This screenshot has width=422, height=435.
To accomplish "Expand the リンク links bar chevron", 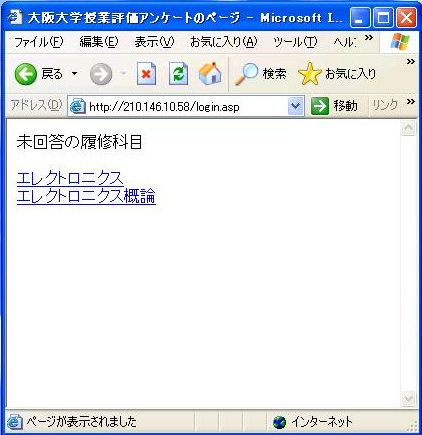I will coord(411,101).
